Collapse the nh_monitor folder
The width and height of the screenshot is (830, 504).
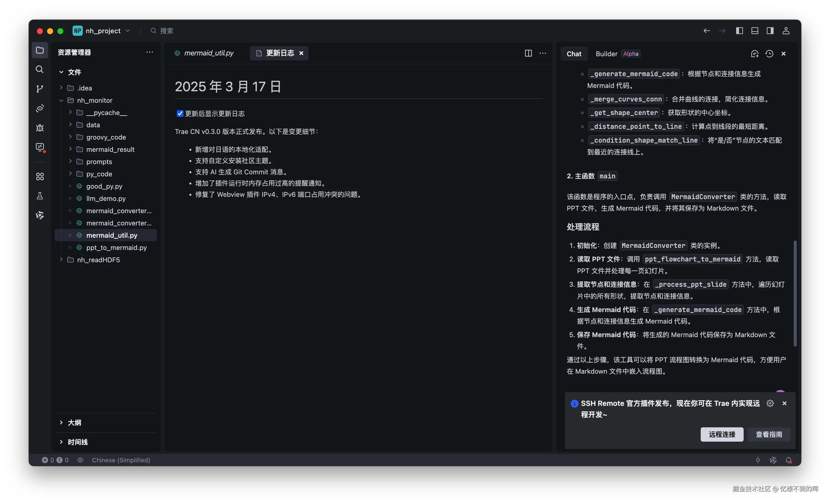[x=62, y=100]
